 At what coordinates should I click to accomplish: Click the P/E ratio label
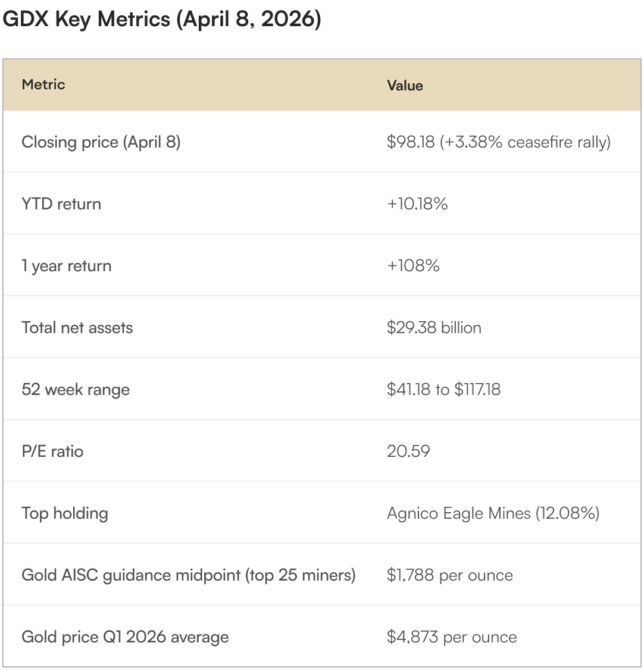52,451
